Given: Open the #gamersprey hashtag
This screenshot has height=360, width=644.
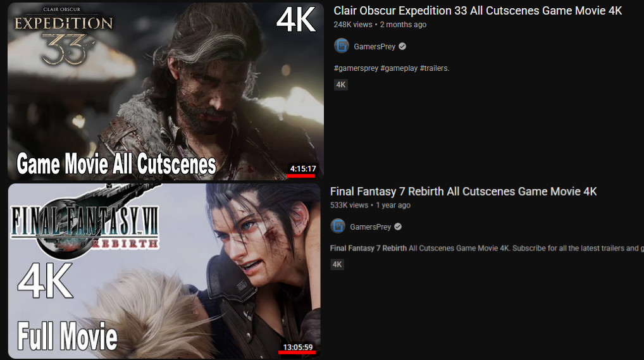Looking at the screenshot, I should tap(356, 68).
